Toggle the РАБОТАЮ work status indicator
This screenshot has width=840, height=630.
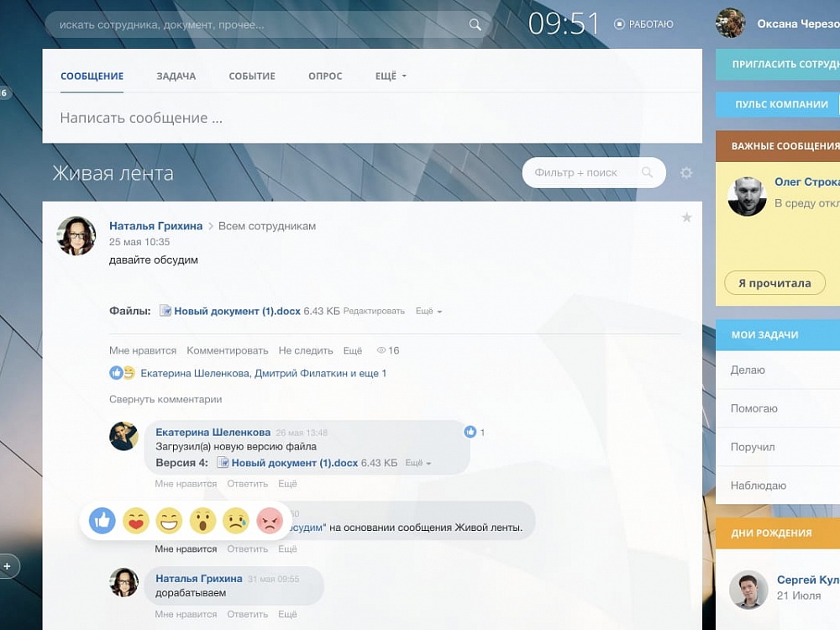tap(644, 24)
